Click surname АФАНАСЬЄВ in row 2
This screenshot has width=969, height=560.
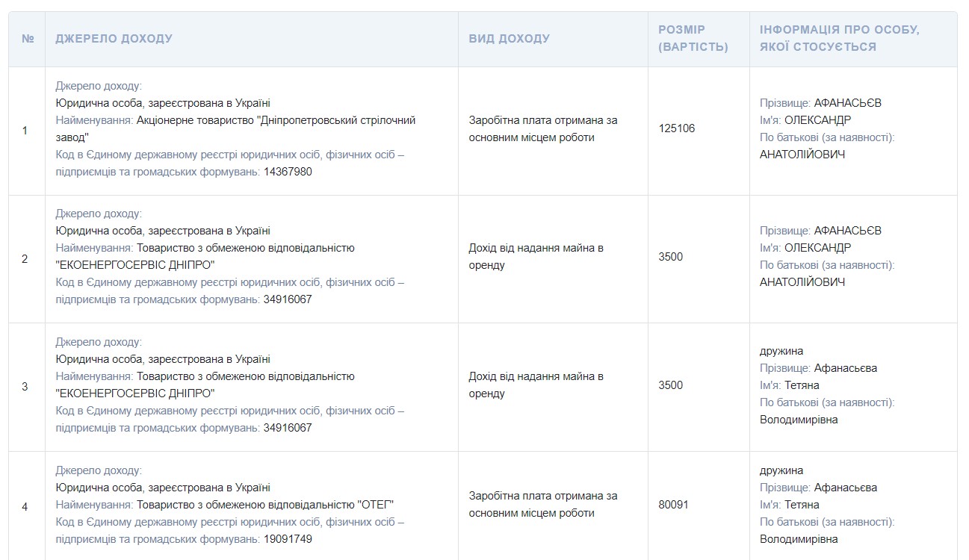coord(847,231)
